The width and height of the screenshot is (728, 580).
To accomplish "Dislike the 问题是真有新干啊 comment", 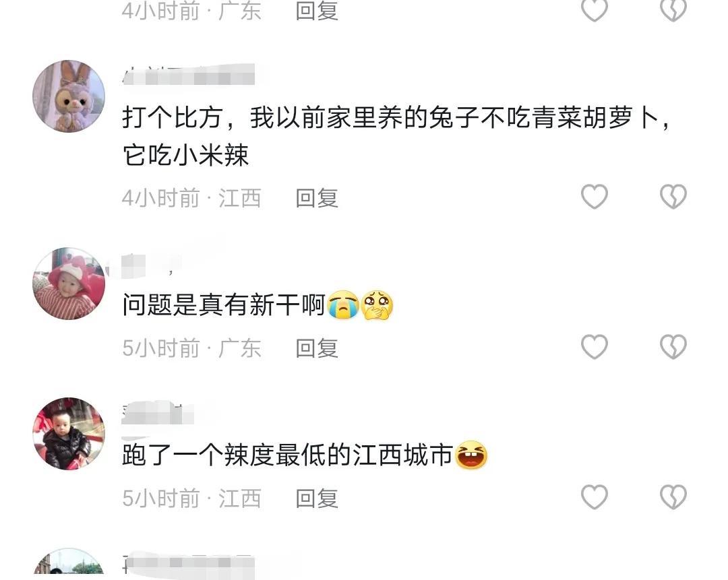I will coord(673,347).
